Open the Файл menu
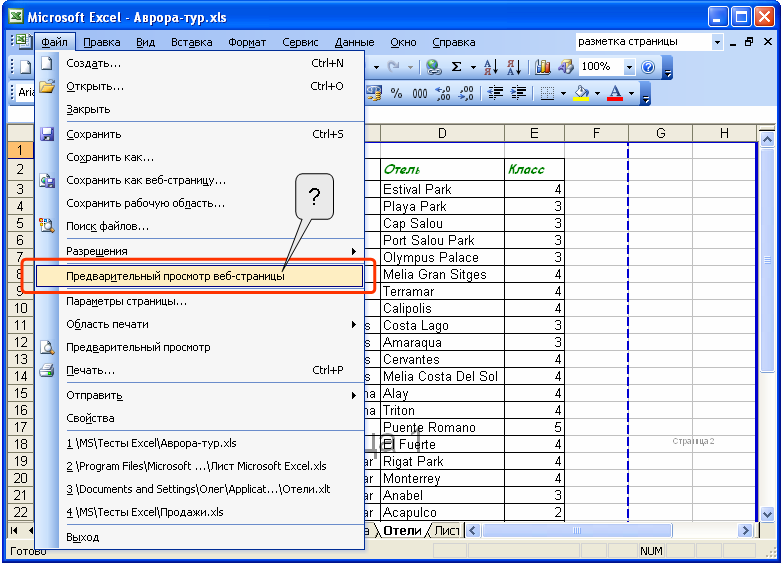The height and width of the screenshot is (565, 784). (x=54, y=42)
